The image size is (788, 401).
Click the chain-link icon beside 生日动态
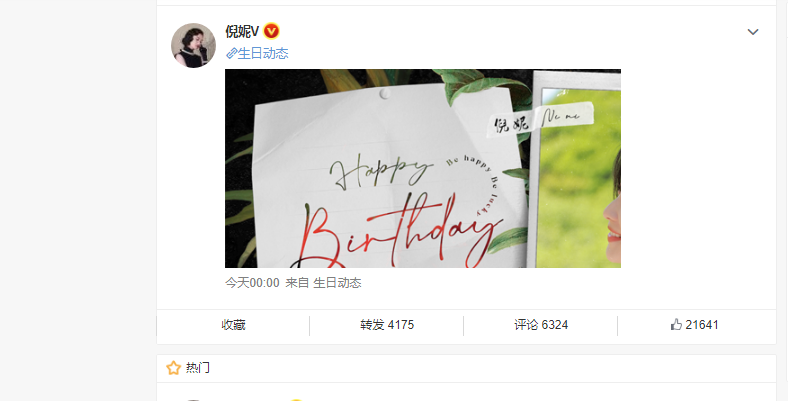pos(231,53)
